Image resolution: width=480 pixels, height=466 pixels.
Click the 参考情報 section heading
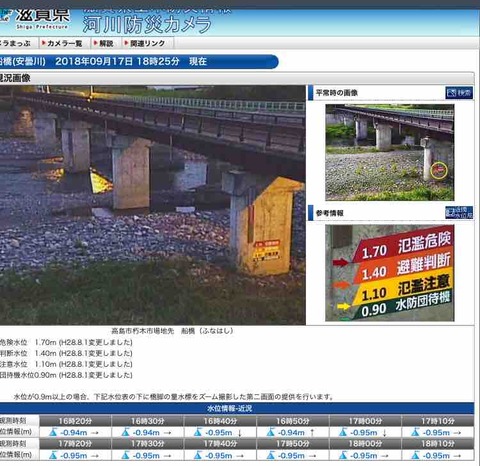coord(329,213)
